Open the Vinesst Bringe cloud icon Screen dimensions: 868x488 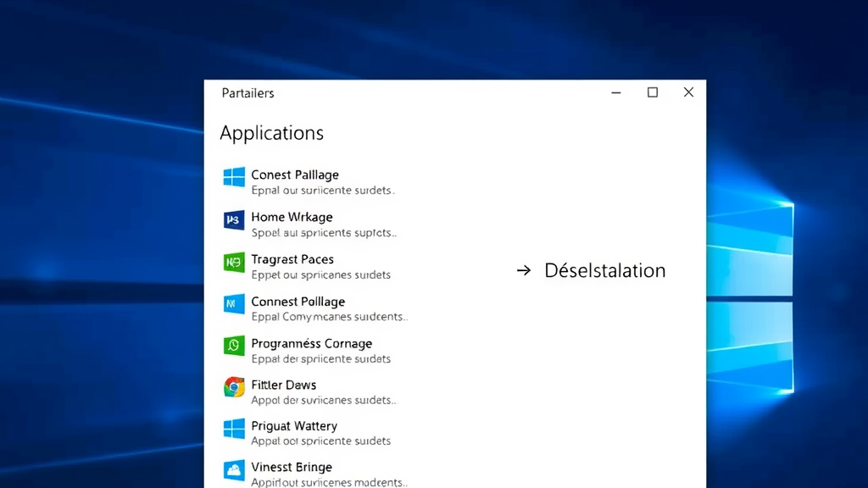click(233, 470)
